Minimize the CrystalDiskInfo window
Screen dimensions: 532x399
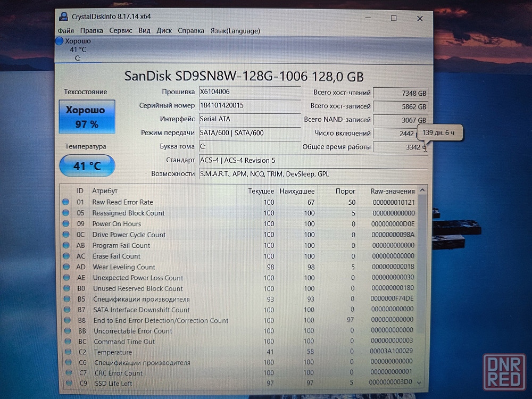point(368,18)
